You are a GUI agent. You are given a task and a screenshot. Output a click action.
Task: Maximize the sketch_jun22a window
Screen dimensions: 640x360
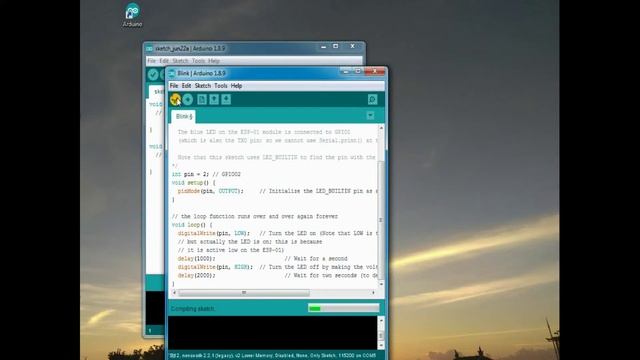(336, 47)
